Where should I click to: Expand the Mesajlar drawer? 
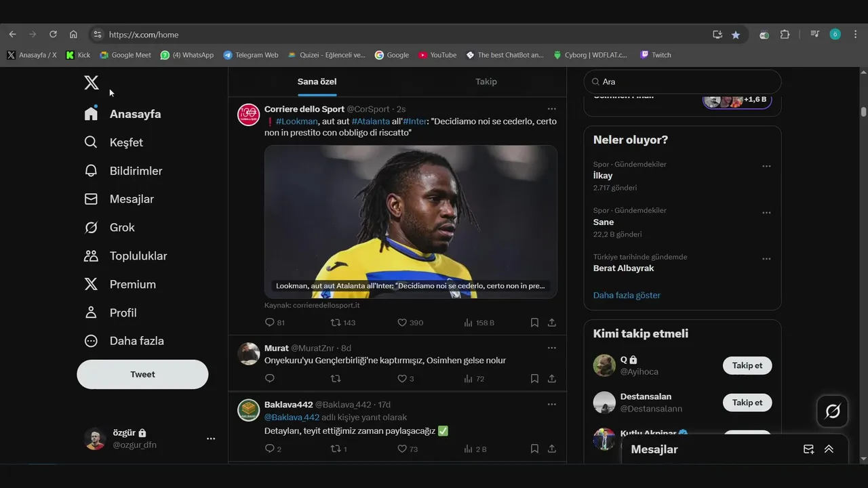[829, 449]
